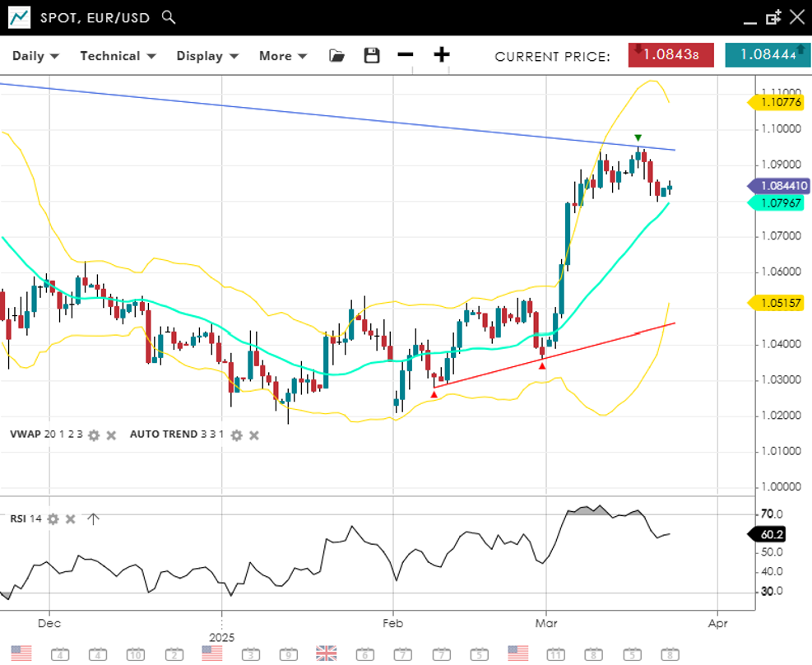The width and height of the screenshot is (812, 665).
Task: Click the open chart folder icon
Action: pyautogui.click(x=336, y=55)
